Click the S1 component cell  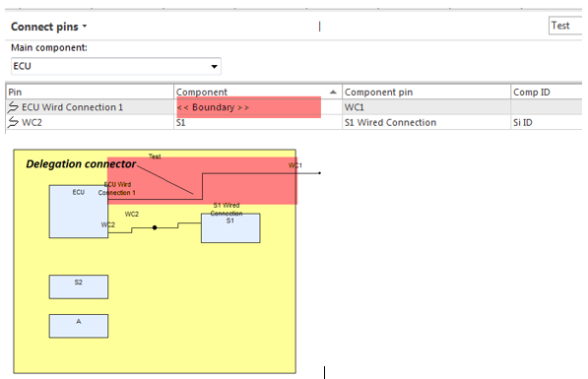(258, 122)
